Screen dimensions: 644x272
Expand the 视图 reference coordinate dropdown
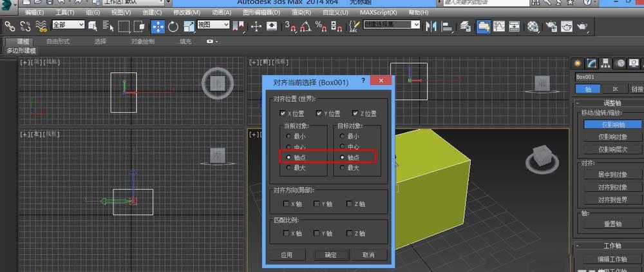[x=213, y=25]
